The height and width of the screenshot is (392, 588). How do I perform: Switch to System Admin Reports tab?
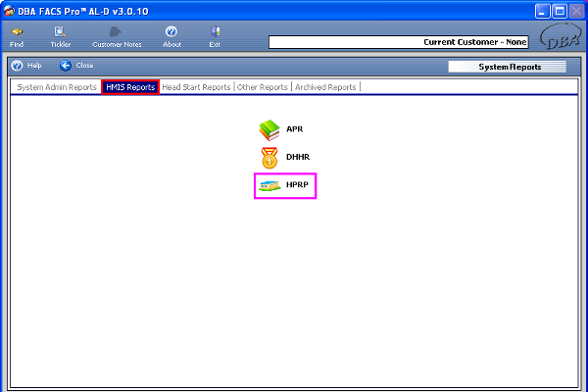pyautogui.click(x=55, y=87)
